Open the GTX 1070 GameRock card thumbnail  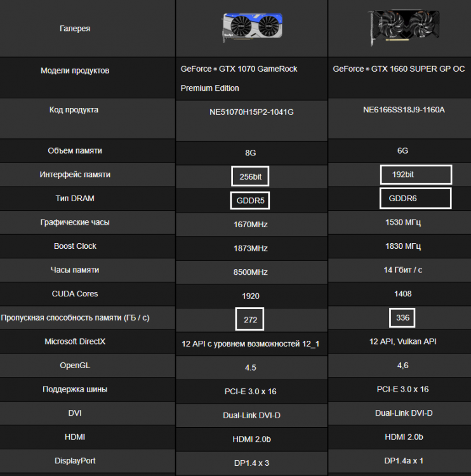[253, 27]
